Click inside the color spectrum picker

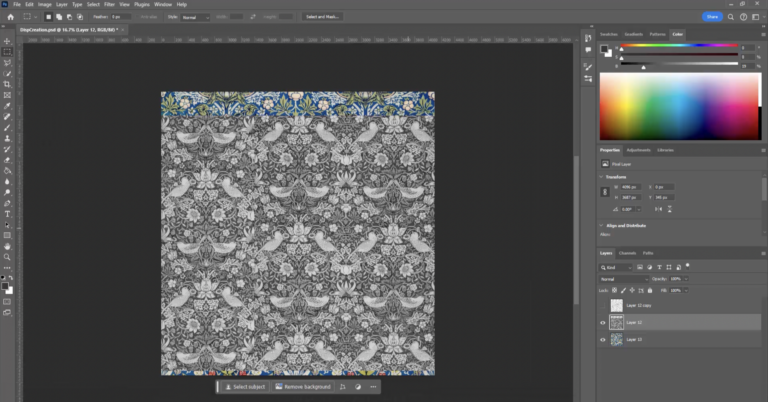(x=680, y=105)
